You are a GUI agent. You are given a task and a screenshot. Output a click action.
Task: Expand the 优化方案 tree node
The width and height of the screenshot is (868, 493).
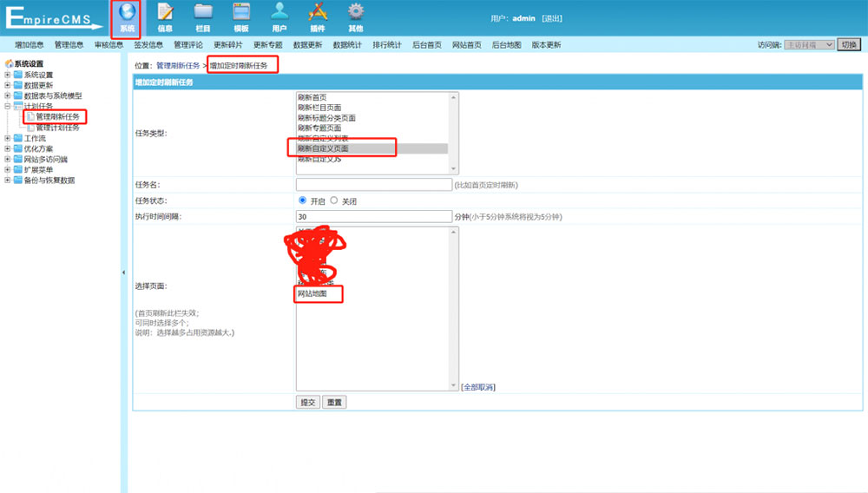(x=7, y=148)
